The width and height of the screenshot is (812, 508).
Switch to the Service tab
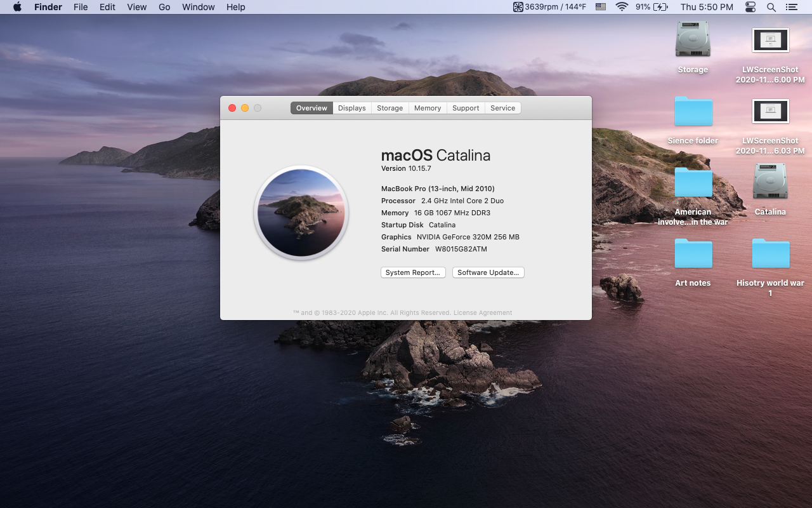[502, 108]
